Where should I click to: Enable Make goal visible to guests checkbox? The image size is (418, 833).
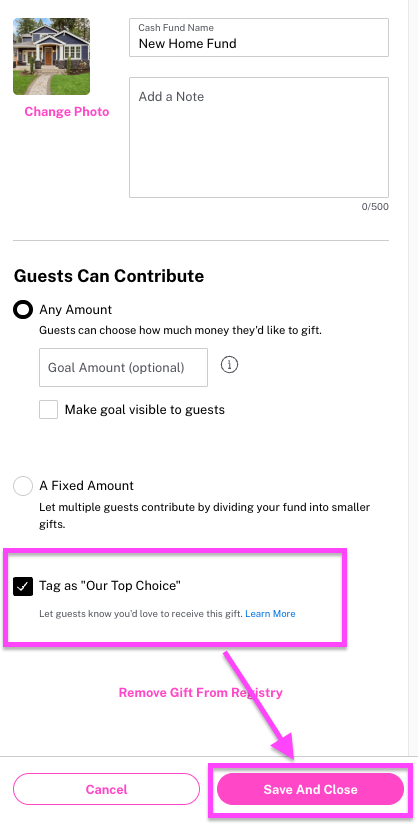[48, 410]
